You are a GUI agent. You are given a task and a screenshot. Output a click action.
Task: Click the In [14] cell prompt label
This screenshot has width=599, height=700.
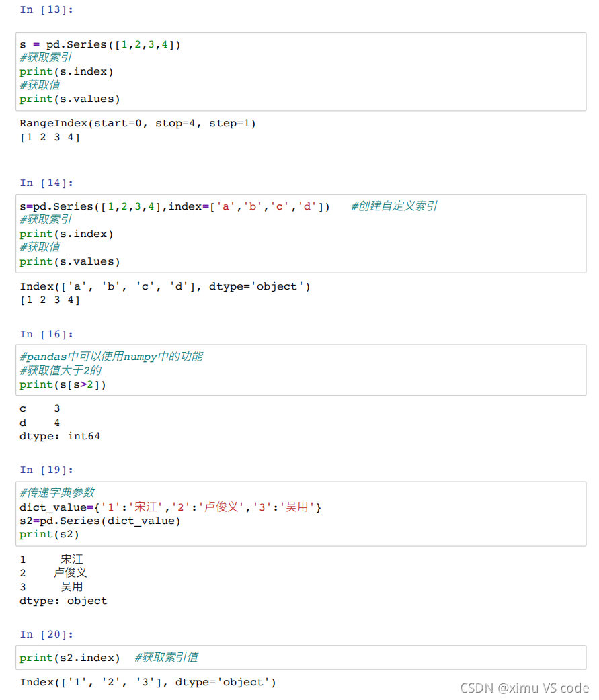46,183
